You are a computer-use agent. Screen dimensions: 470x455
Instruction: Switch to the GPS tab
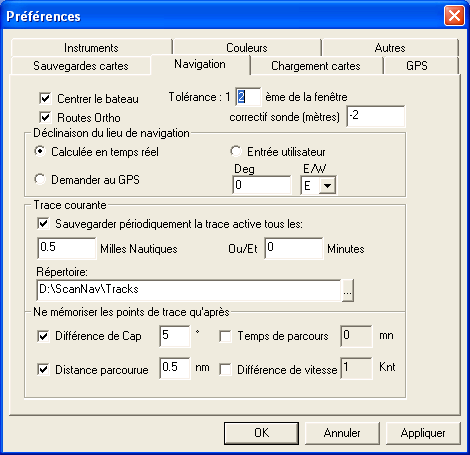pos(417,65)
